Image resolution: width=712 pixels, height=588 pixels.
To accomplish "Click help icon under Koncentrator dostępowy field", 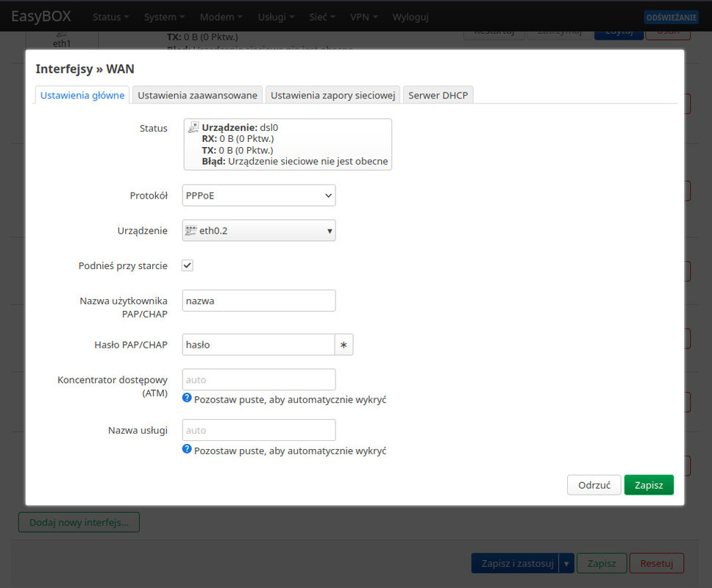I will pyautogui.click(x=187, y=398).
